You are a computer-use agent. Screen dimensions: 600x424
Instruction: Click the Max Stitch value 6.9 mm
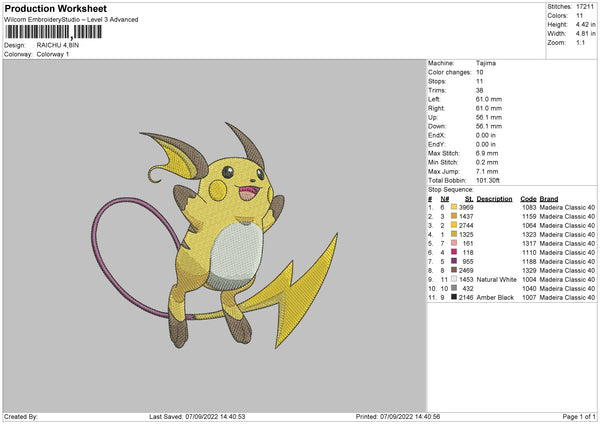[487, 153]
